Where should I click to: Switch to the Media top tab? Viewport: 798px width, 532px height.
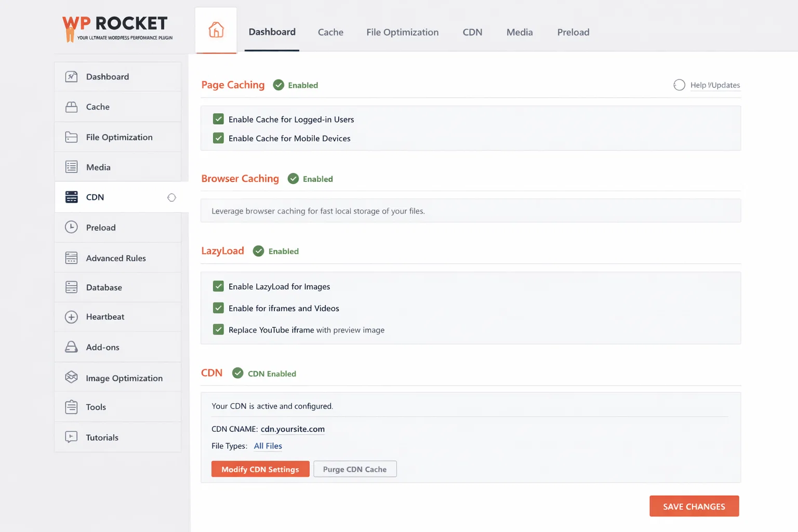[520, 32]
